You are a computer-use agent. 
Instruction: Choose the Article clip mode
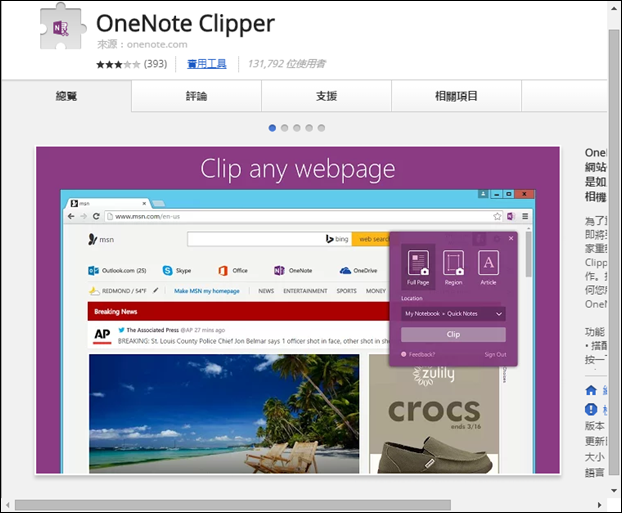[x=488, y=267]
